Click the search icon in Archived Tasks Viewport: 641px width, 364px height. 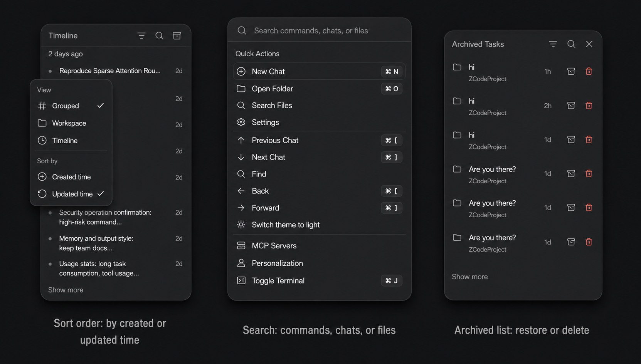click(x=571, y=44)
